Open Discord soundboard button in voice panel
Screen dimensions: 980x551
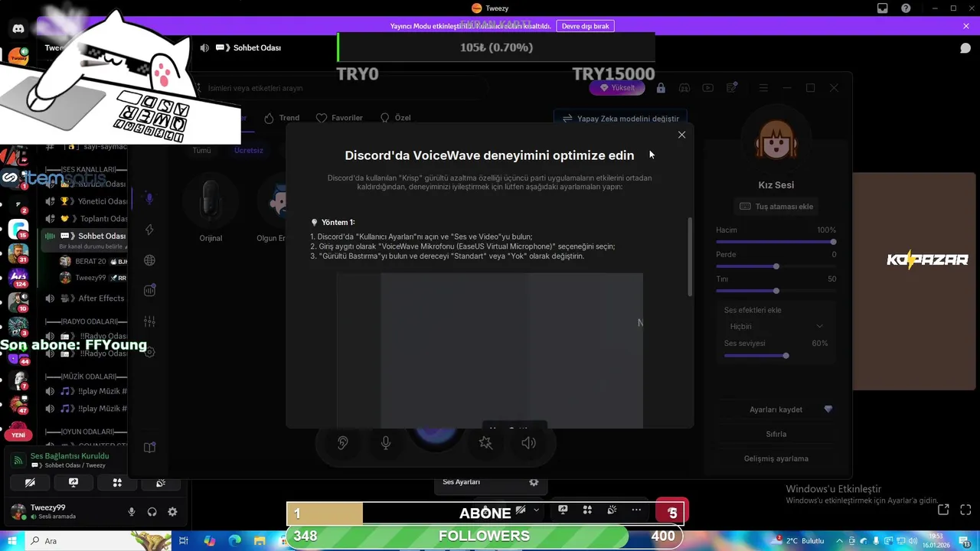[x=160, y=483]
